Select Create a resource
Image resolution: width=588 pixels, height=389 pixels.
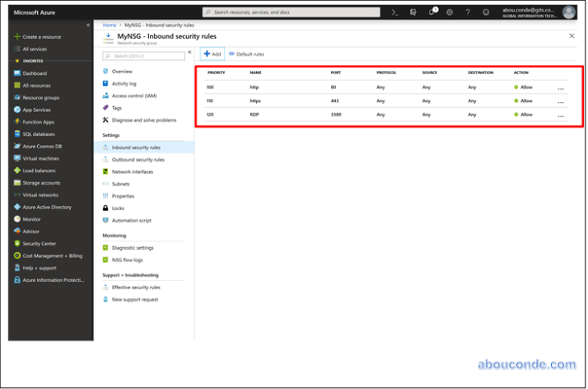41,37
